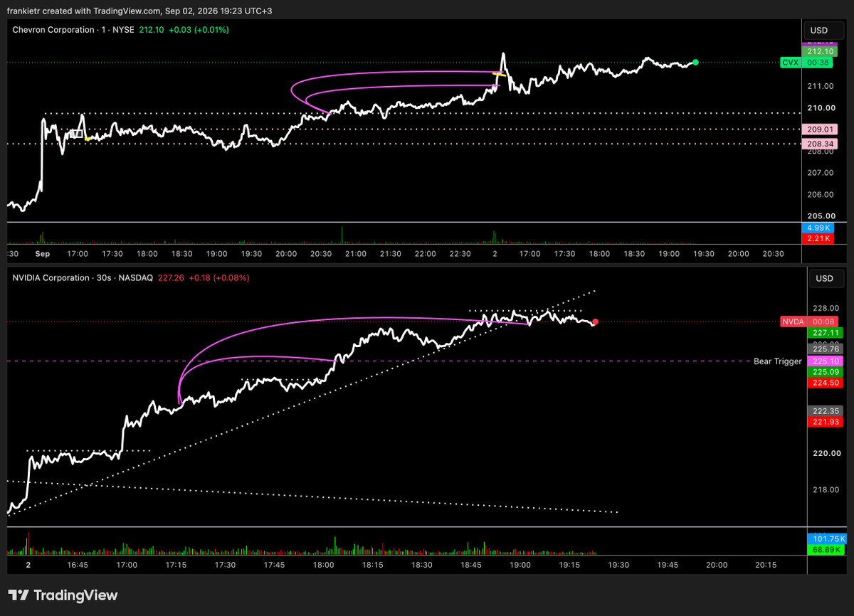Open the USD currency selector on Chevron chart
The image size is (854, 616).
[824, 31]
